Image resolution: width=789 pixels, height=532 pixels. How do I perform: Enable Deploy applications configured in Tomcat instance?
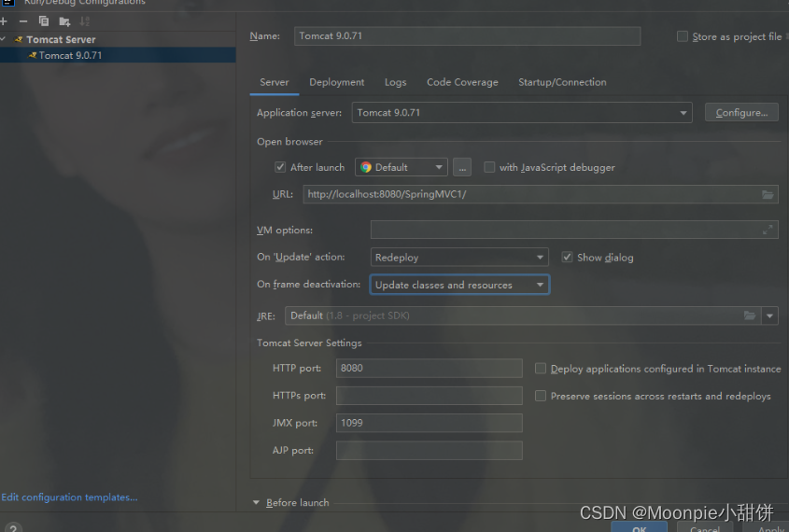[541, 369]
